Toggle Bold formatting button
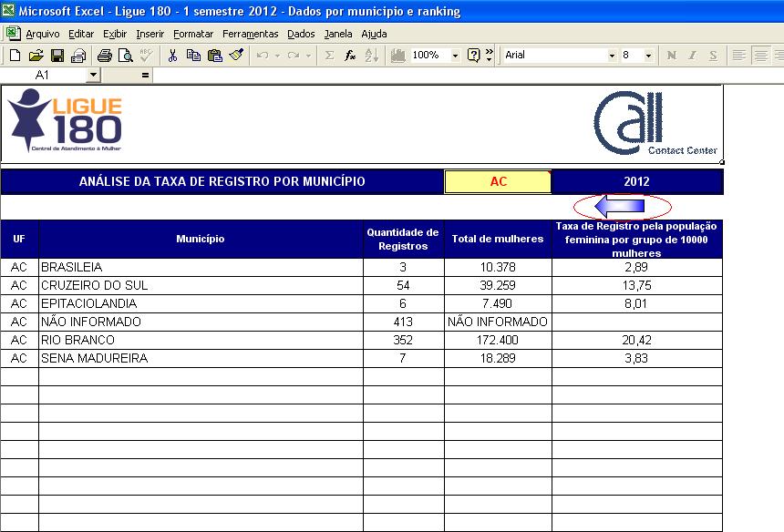The image size is (784, 532). click(672, 56)
